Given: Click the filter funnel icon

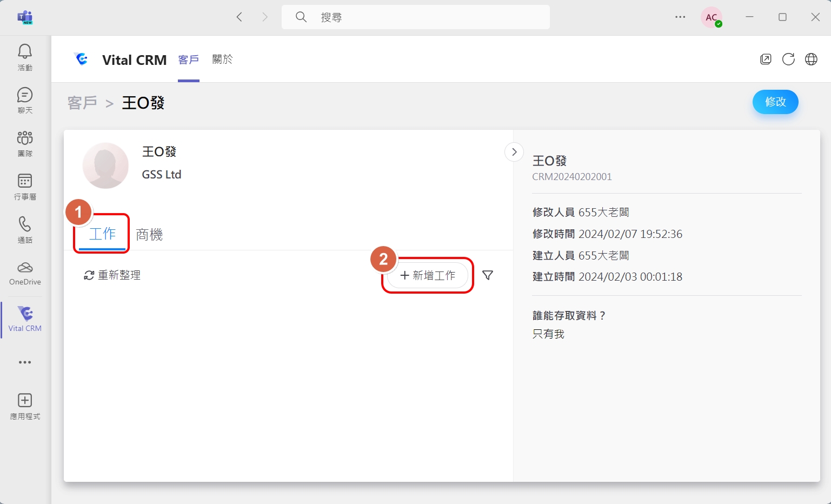Looking at the screenshot, I should click(487, 276).
